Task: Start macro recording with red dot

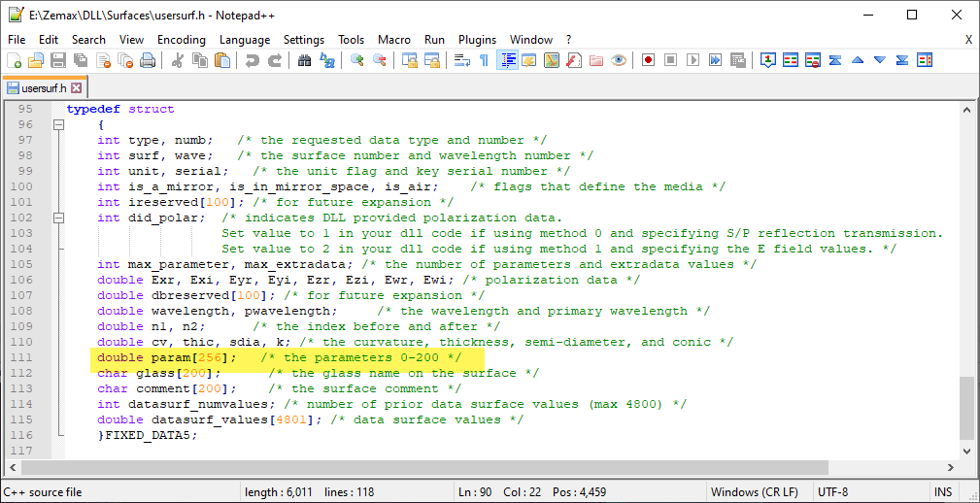Action: tap(648, 60)
